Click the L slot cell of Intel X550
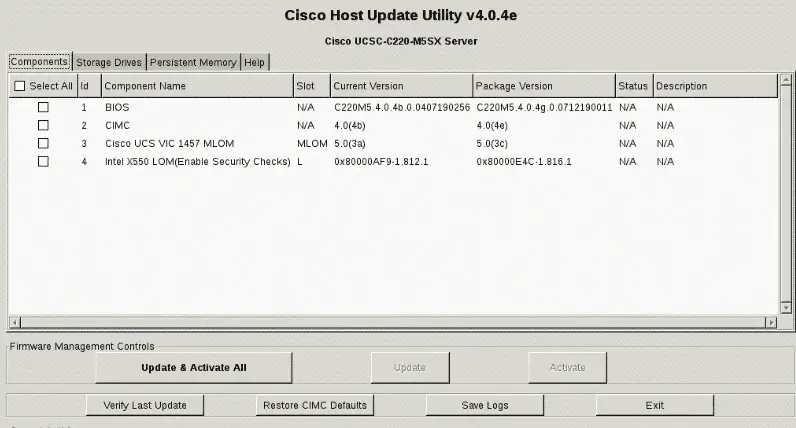 coord(300,161)
